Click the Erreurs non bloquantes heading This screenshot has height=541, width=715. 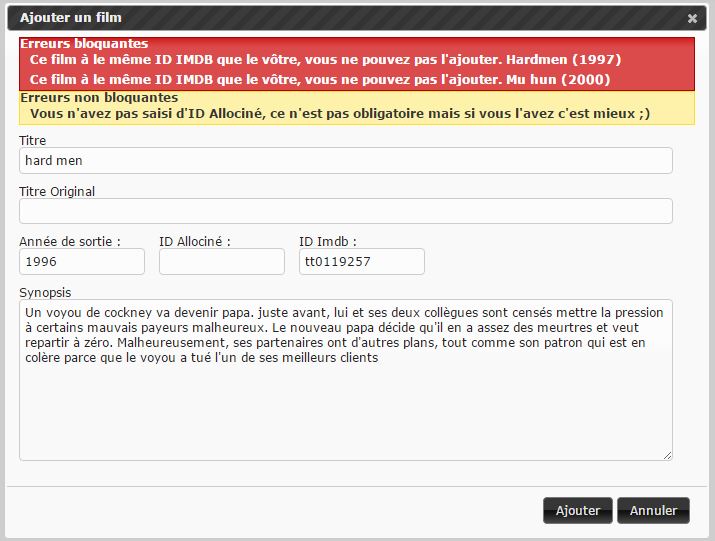pos(99,98)
